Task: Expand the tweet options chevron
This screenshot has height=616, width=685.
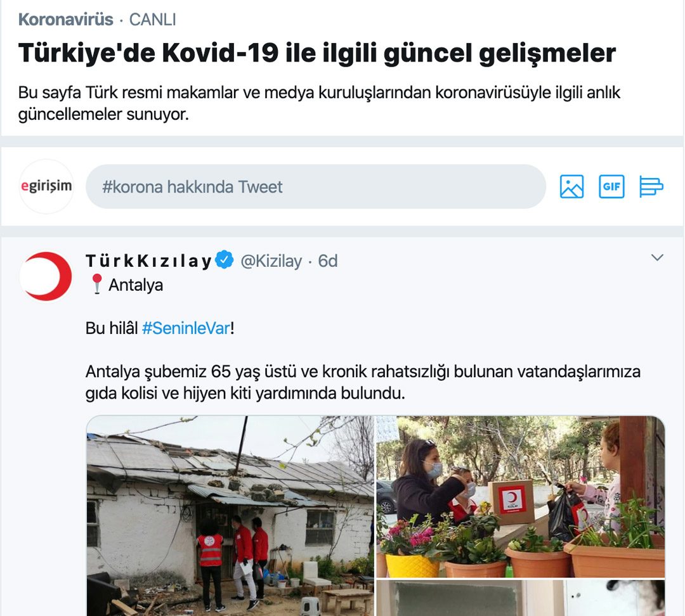Action: pyautogui.click(x=657, y=257)
